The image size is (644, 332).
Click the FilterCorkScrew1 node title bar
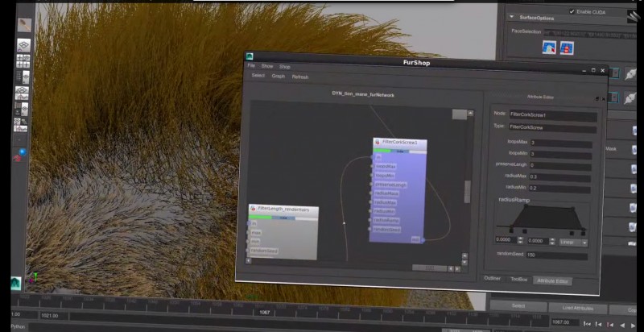400,143
